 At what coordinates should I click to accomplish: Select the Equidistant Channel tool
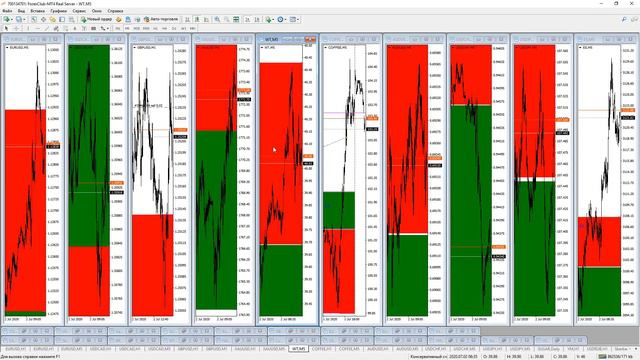click(56, 28)
